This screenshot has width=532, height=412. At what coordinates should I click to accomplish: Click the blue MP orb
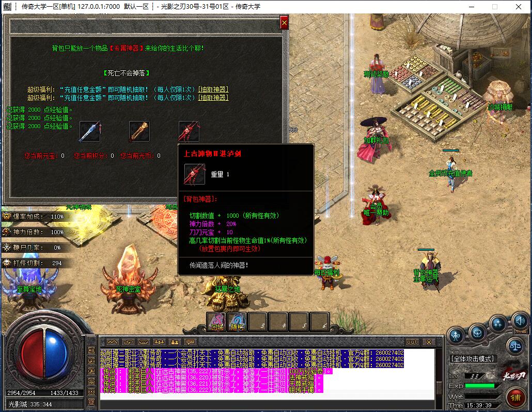[x=57, y=354]
